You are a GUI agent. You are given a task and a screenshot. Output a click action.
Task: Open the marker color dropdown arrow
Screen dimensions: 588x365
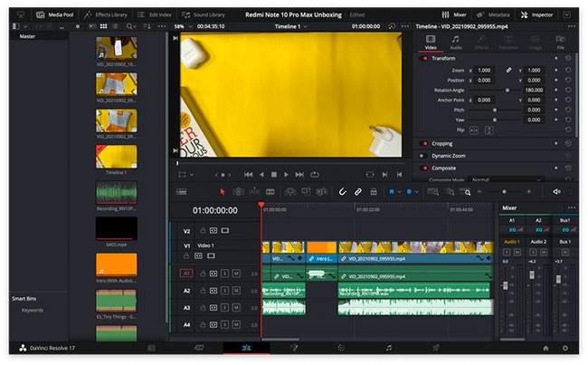tap(417, 192)
